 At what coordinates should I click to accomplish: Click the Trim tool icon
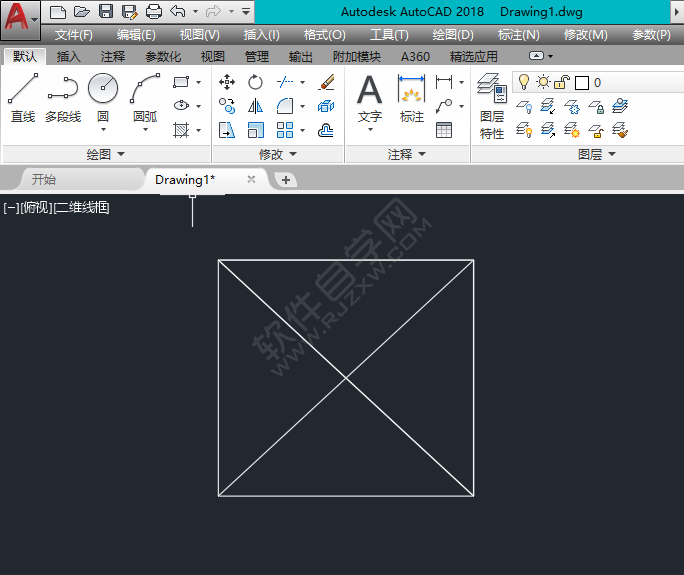(x=285, y=82)
